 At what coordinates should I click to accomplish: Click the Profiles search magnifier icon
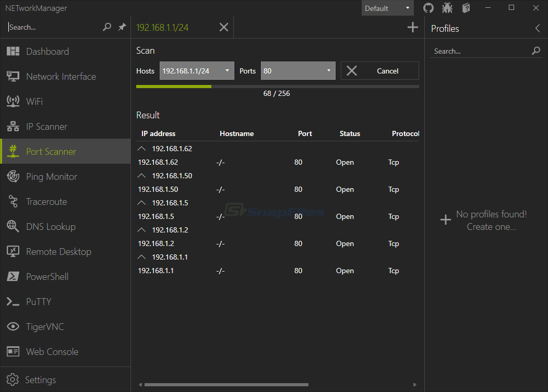pos(536,51)
